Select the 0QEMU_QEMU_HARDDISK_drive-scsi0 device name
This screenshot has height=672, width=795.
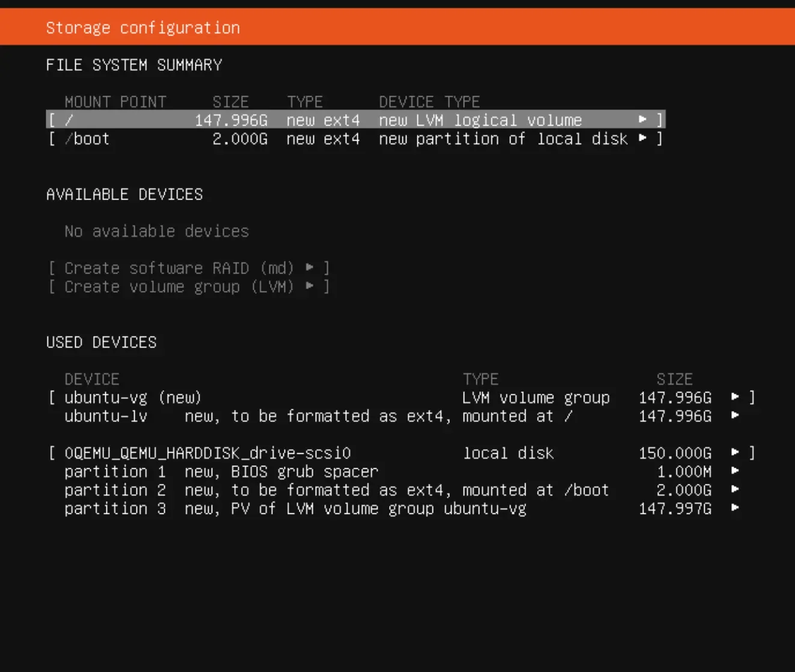coord(207,453)
